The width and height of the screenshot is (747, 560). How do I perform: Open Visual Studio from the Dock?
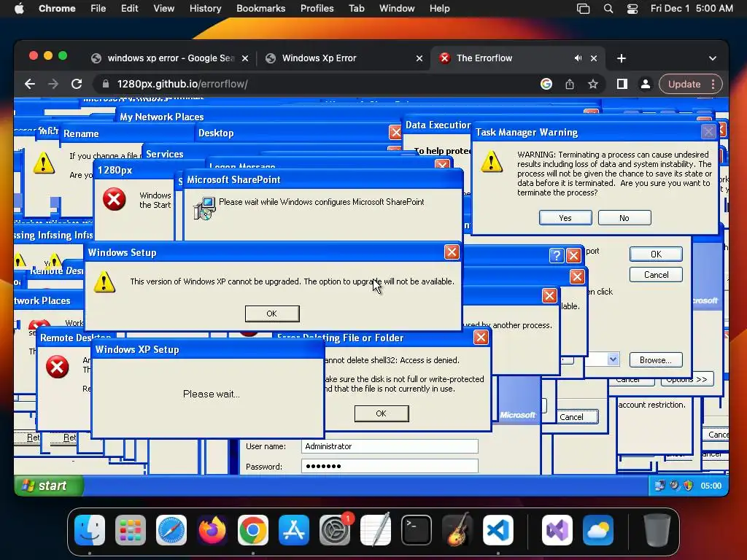pos(557,530)
